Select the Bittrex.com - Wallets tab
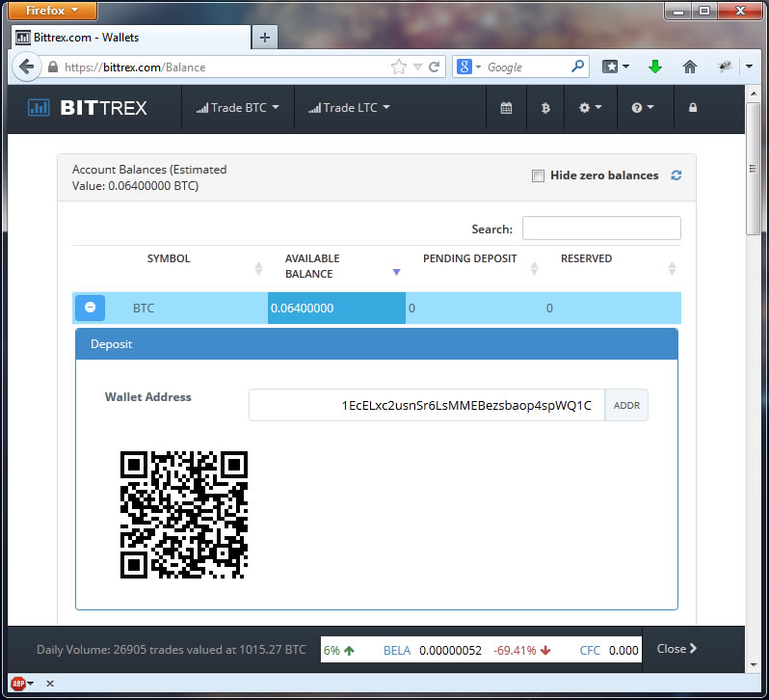Screen dimensions: 769x700 131,38
